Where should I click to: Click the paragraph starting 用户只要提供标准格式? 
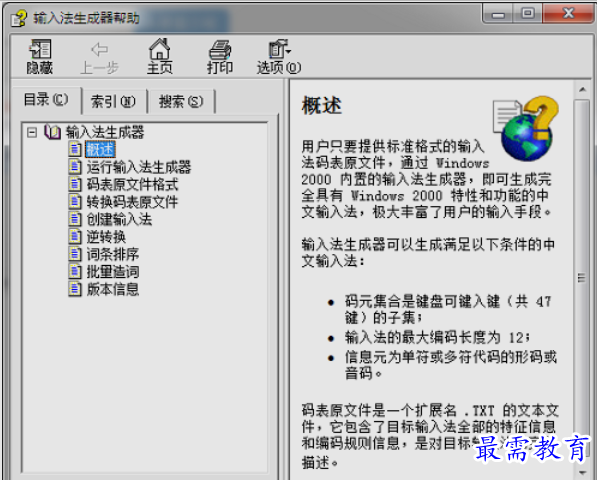pyautogui.click(x=426, y=179)
